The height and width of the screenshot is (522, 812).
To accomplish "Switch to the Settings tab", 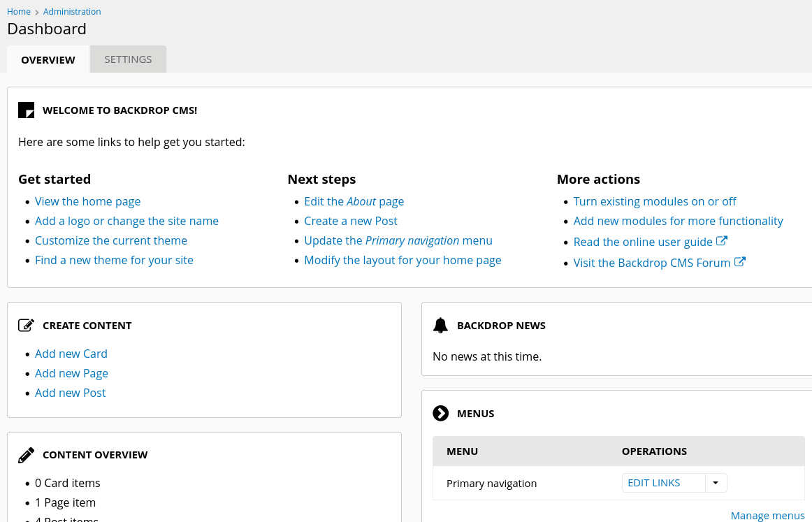I will pyautogui.click(x=128, y=59).
